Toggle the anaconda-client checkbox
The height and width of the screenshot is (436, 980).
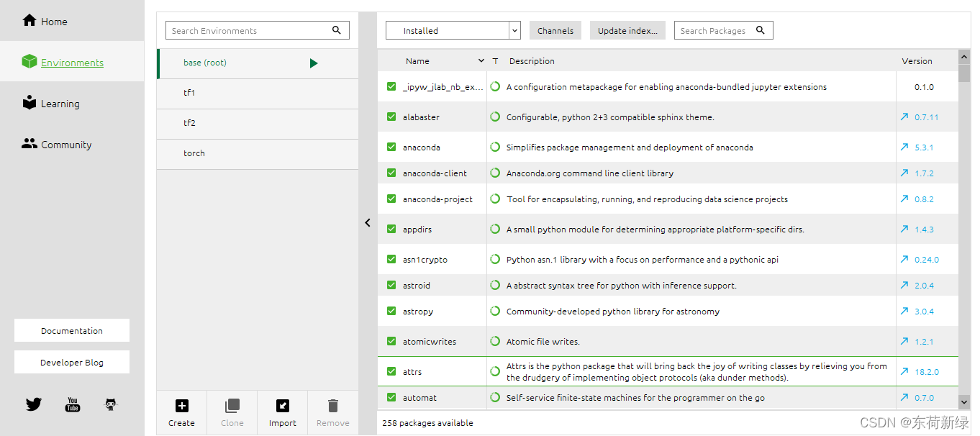[x=391, y=173]
